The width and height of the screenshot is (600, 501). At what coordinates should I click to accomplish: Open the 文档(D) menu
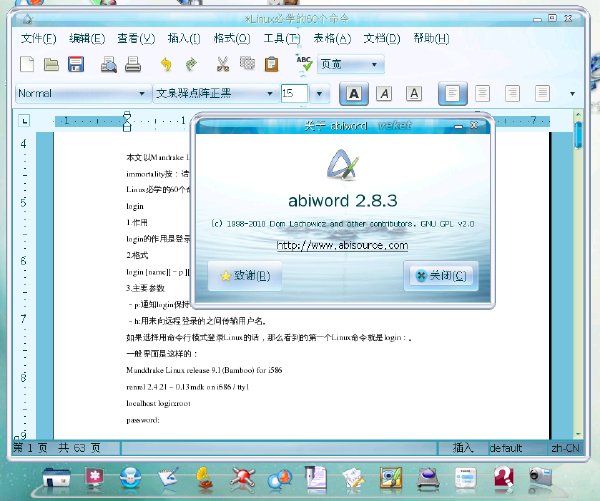point(382,38)
